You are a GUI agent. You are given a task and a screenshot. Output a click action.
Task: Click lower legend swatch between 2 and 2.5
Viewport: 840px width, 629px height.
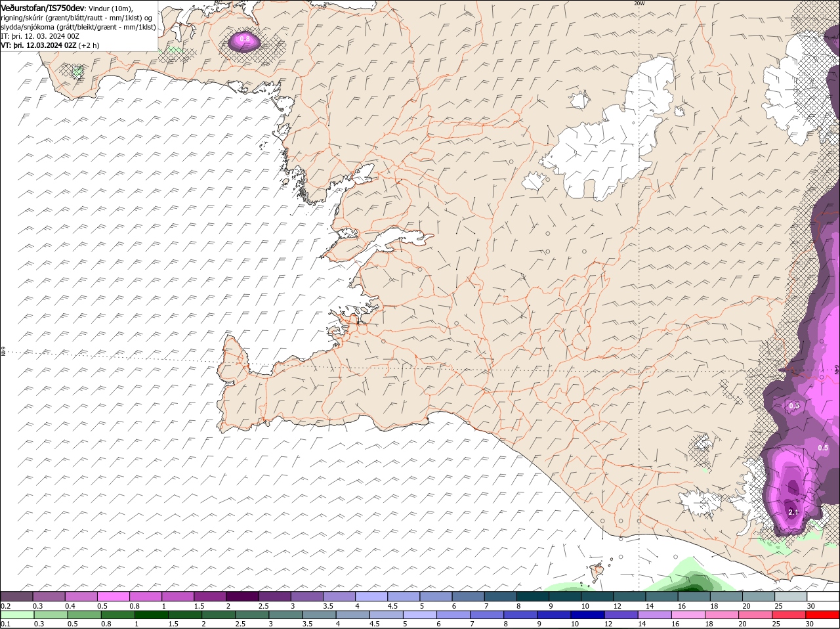pos(219,615)
